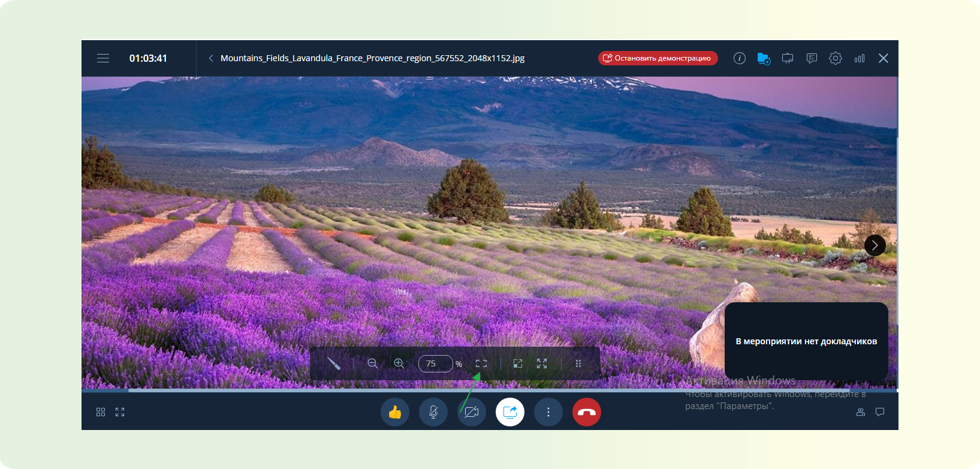Zoom out with the minus magnifier
The width and height of the screenshot is (980, 469).
373,363
